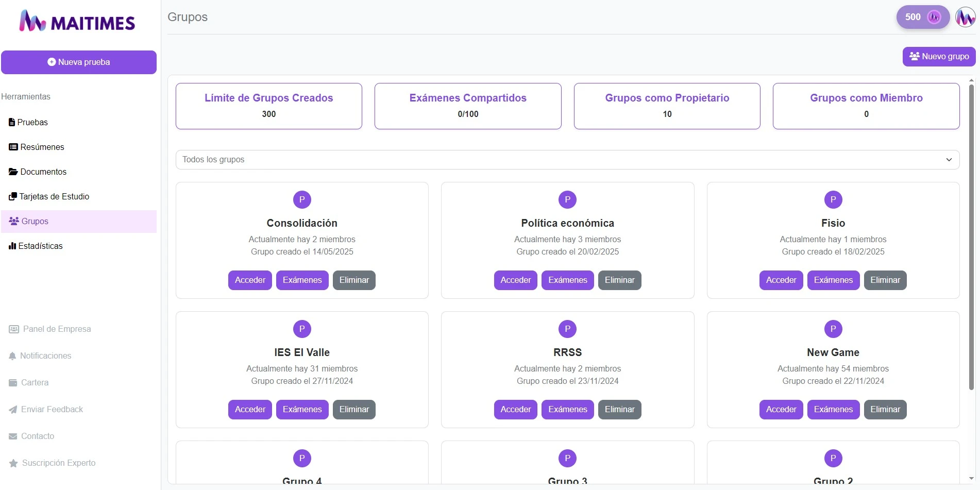Open your profile avatar menu
This screenshot has height=490, width=980.
click(965, 17)
